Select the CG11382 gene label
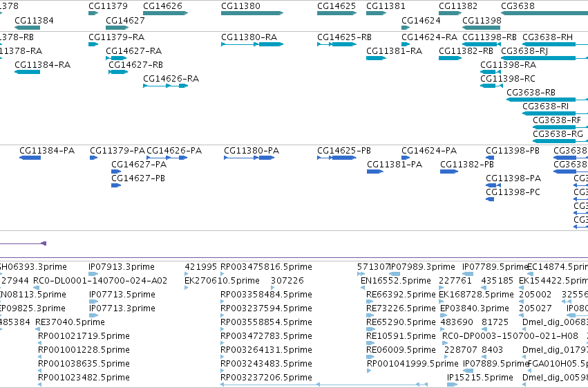This screenshot has width=588, height=388. [x=458, y=6]
